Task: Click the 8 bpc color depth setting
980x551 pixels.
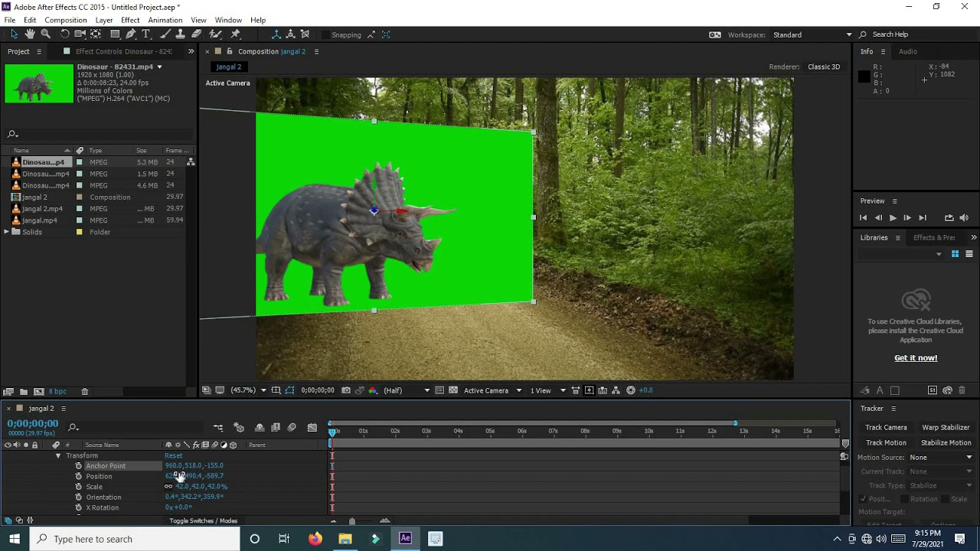Action: tap(57, 392)
